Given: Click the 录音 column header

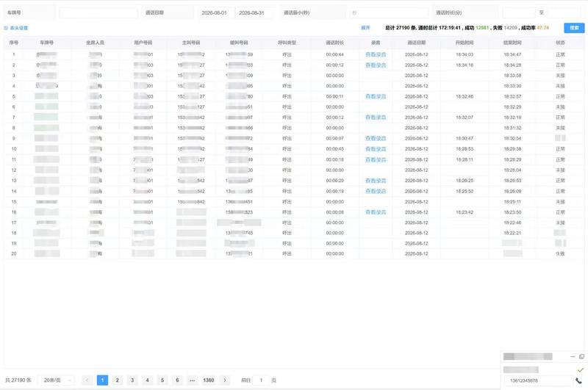Looking at the screenshot, I should [x=376, y=43].
